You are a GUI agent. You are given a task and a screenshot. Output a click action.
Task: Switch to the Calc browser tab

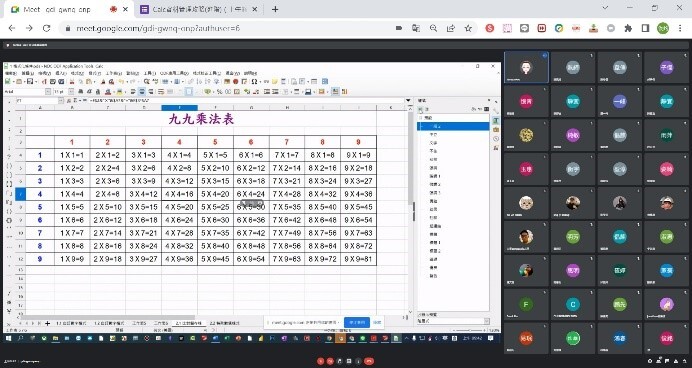coord(199,9)
